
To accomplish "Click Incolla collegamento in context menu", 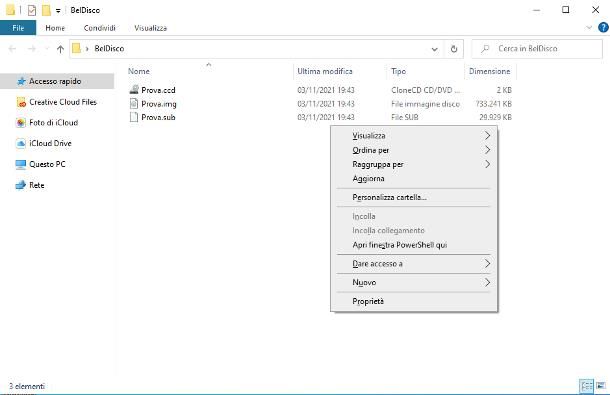I will pos(414,230).
